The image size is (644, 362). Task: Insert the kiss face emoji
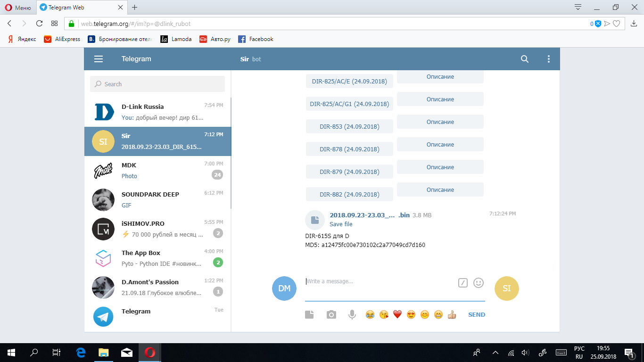[384, 314]
